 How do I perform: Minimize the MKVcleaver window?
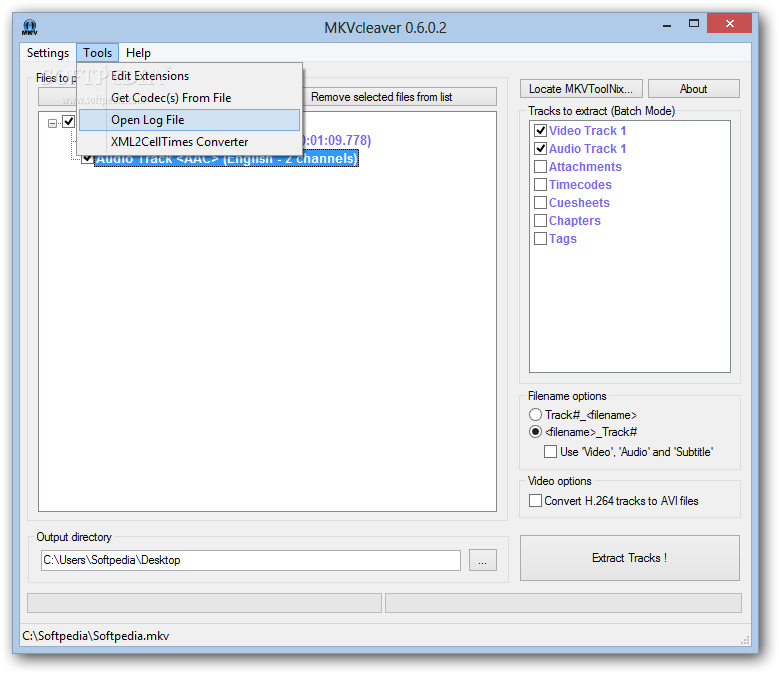click(667, 24)
